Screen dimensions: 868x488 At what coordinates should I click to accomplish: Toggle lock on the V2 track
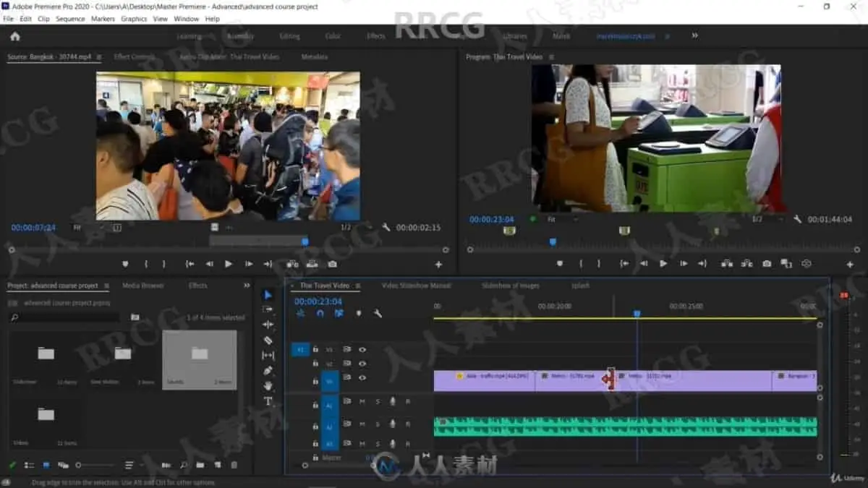click(315, 364)
